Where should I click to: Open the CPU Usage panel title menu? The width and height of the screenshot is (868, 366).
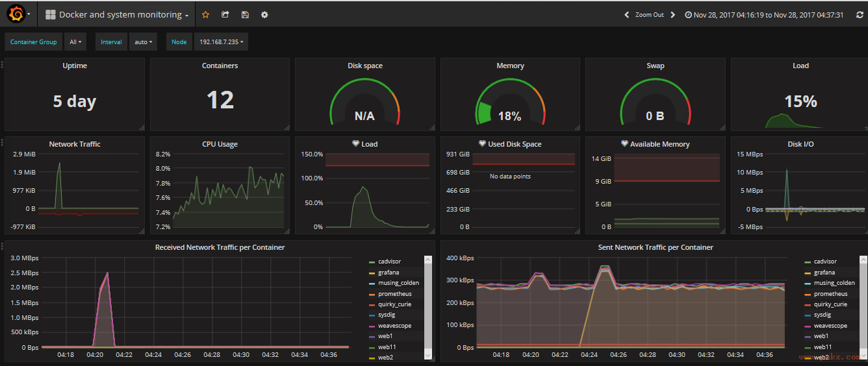coord(220,144)
